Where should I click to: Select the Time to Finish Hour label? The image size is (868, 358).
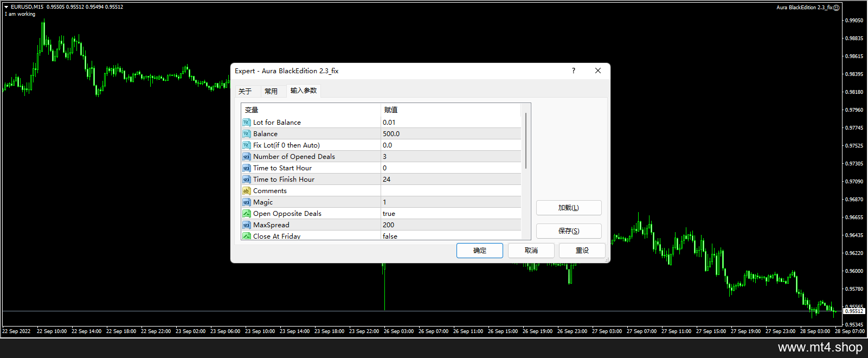(284, 180)
